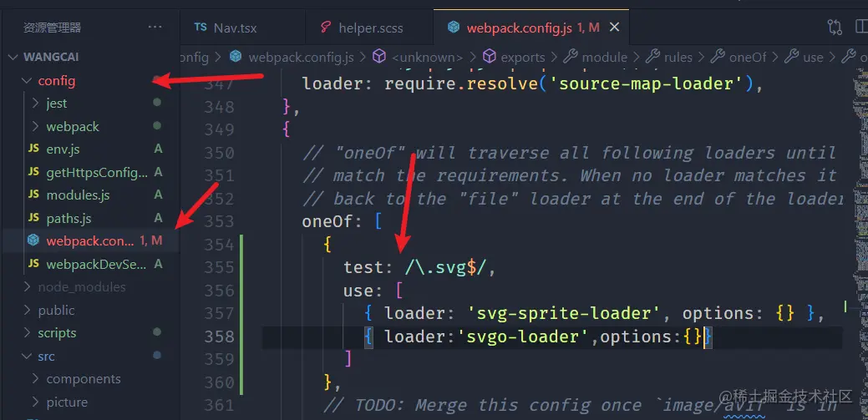Click the 'svgo-loader' string on line 358

point(525,337)
